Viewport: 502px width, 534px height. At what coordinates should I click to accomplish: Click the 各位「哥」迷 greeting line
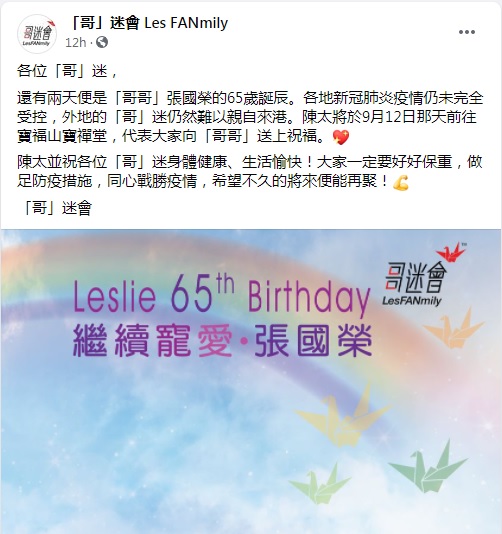pos(68,71)
